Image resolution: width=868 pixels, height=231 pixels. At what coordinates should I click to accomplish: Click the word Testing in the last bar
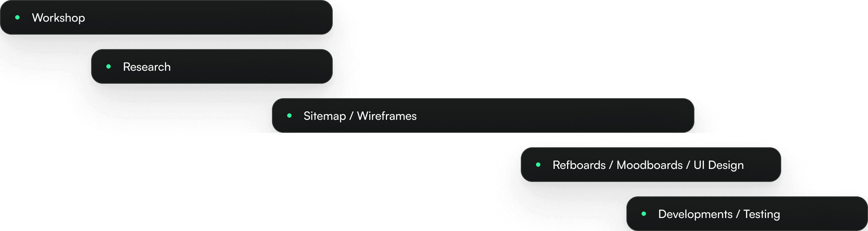point(762,214)
